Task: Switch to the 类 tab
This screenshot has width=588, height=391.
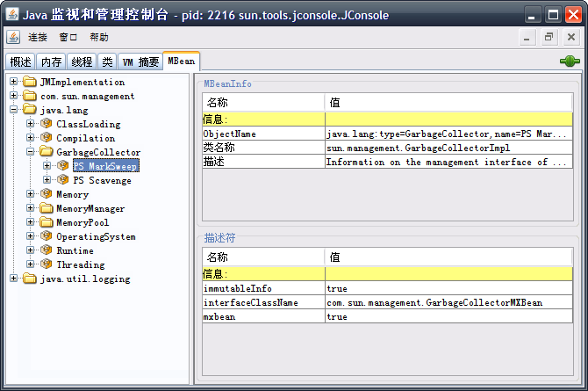Action: click(x=107, y=62)
